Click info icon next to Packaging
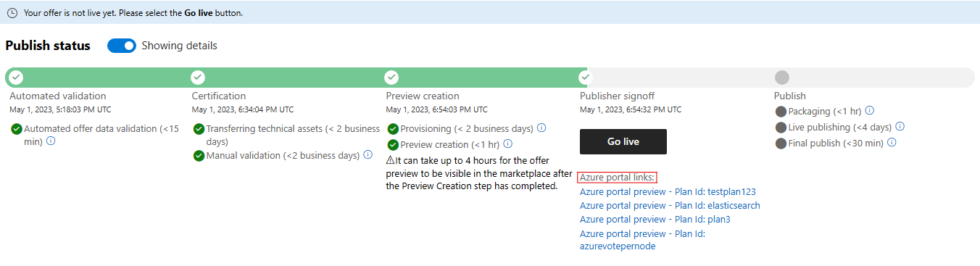Image resolution: width=980 pixels, height=266 pixels. coord(869,111)
